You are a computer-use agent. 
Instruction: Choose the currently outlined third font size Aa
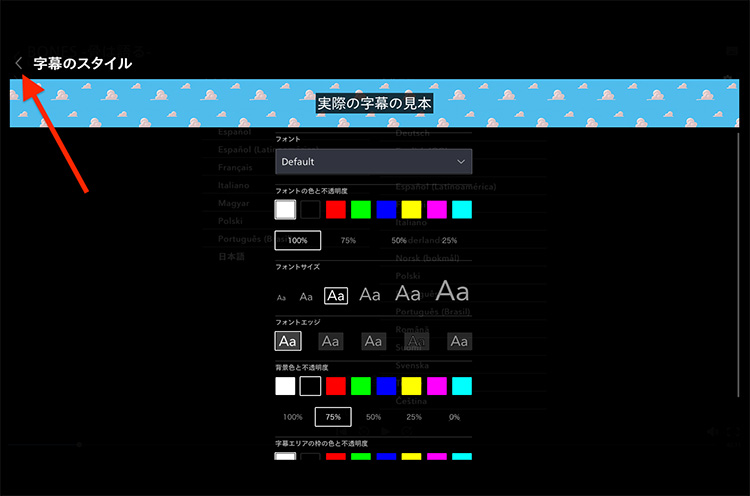(336, 296)
